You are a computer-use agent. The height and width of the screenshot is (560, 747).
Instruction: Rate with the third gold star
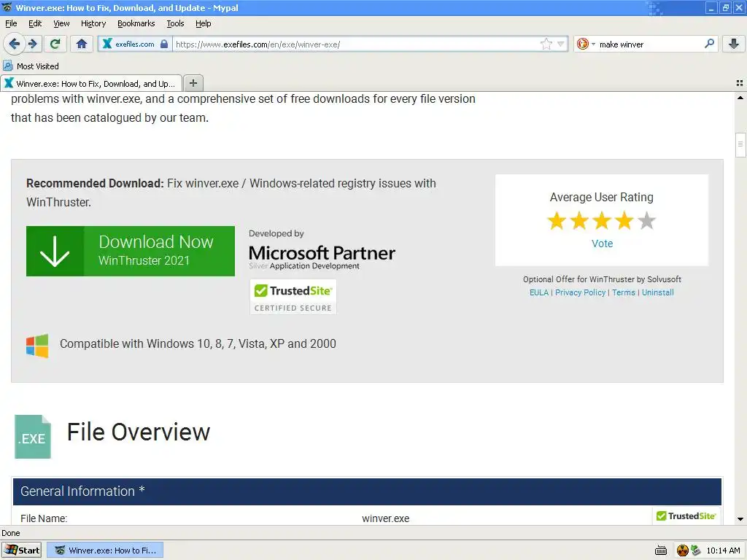click(602, 221)
